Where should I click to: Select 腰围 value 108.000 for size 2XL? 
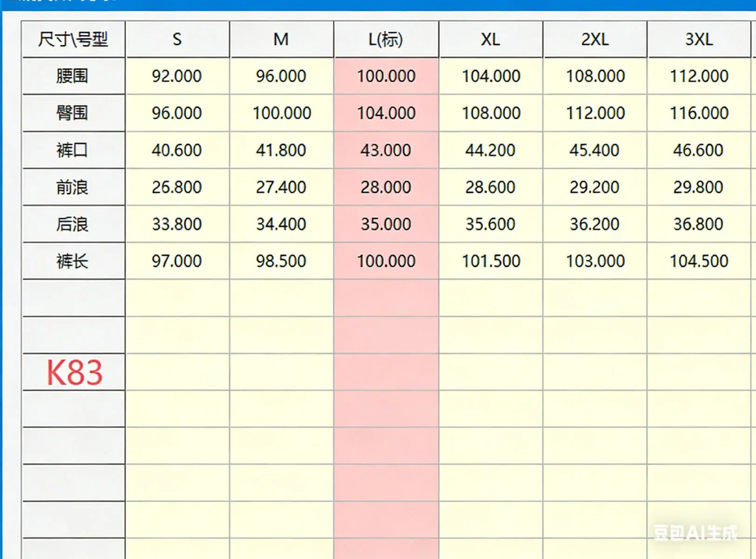pos(595,76)
